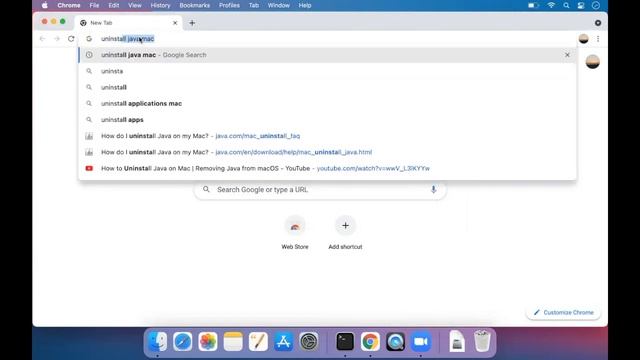This screenshot has height=360, width=640.
Task: Open the Trash from the Dock
Action: point(482,341)
